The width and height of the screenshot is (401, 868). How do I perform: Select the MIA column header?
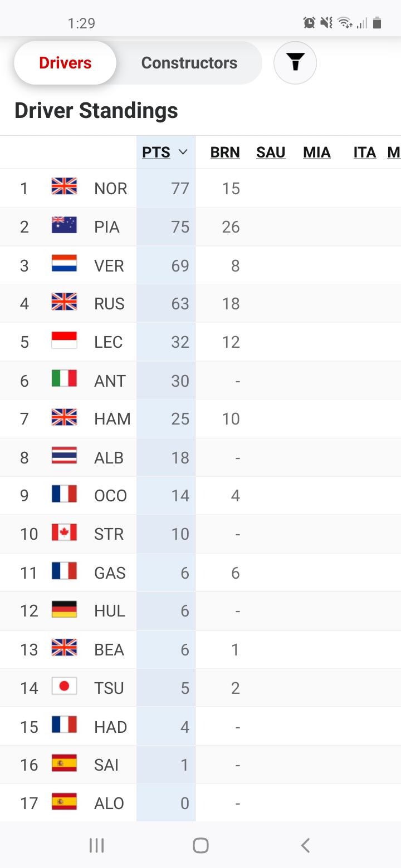click(x=317, y=152)
